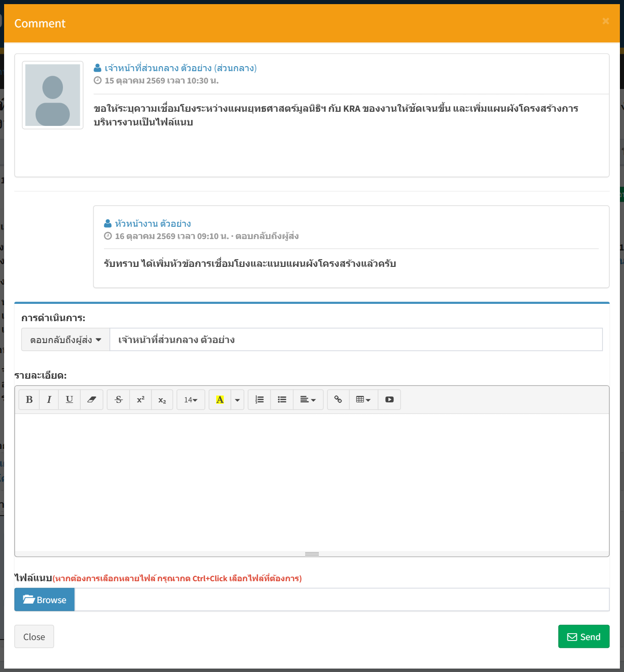Click the Comment dialog title

coord(40,23)
